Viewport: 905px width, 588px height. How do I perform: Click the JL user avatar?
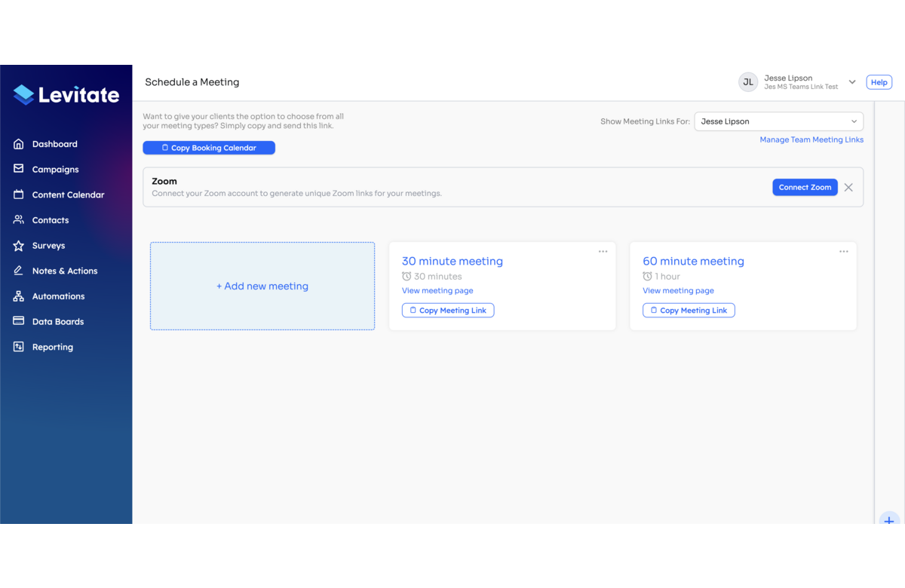(748, 82)
